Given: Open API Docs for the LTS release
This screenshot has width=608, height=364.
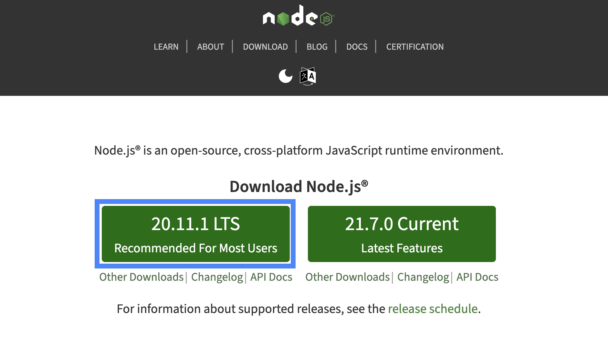Looking at the screenshot, I should (271, 277).
